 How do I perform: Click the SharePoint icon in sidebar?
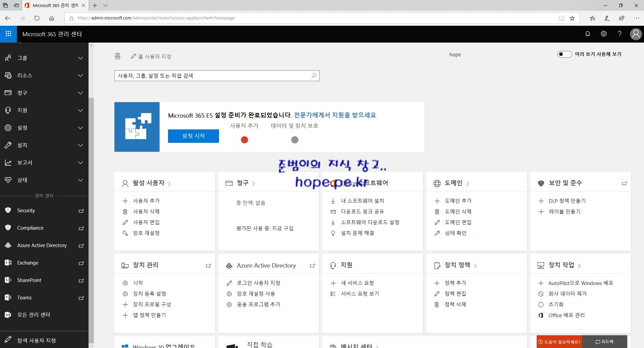click(x=8, y=280)
